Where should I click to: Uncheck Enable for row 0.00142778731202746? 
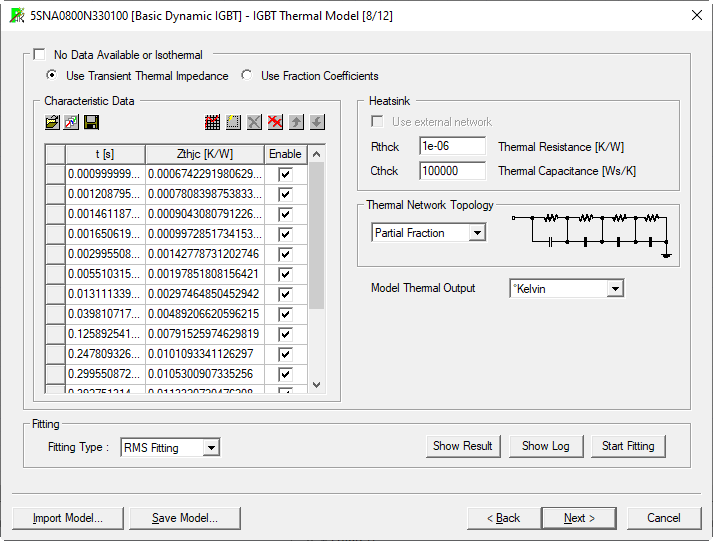coord(285,254)
